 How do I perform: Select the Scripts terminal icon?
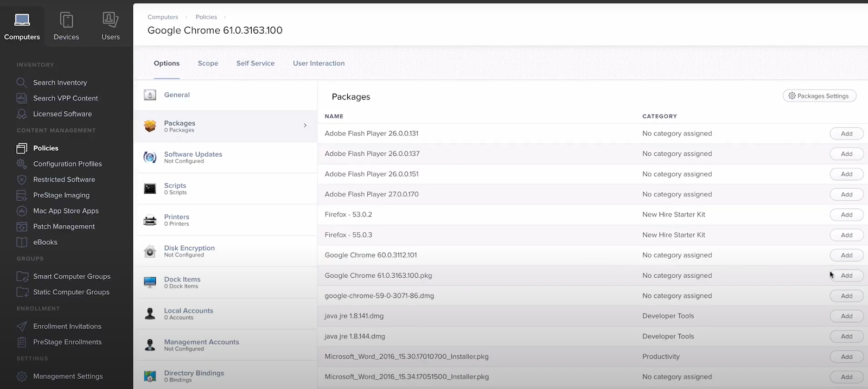tap(150, 189)
